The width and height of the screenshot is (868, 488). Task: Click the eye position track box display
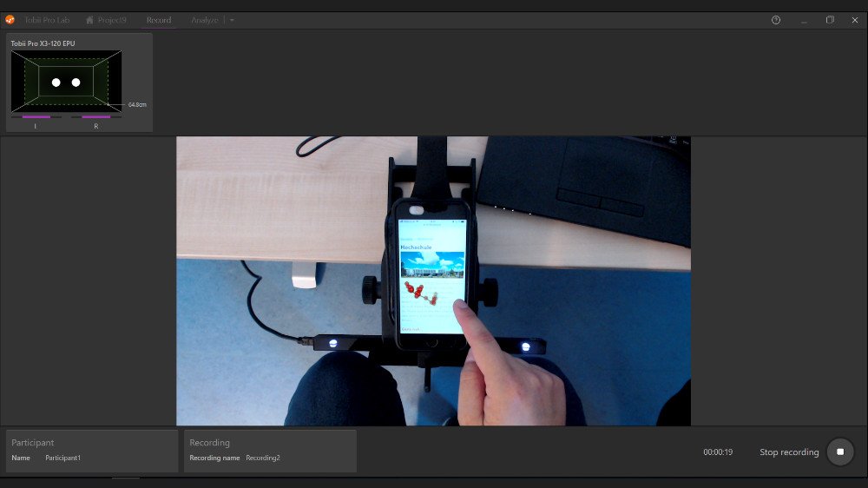[67, 82]
